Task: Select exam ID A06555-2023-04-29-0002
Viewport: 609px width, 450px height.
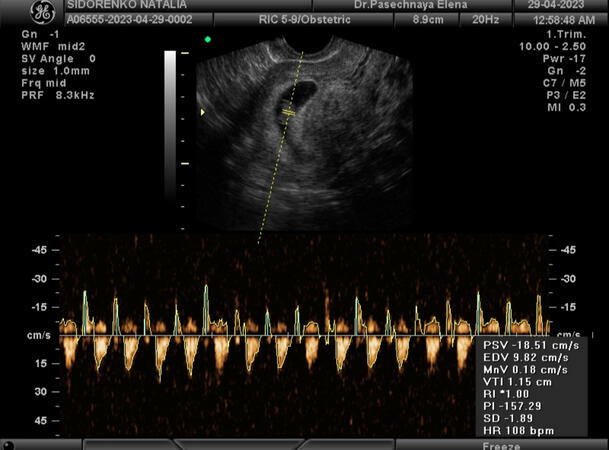Action: (129, 19)
